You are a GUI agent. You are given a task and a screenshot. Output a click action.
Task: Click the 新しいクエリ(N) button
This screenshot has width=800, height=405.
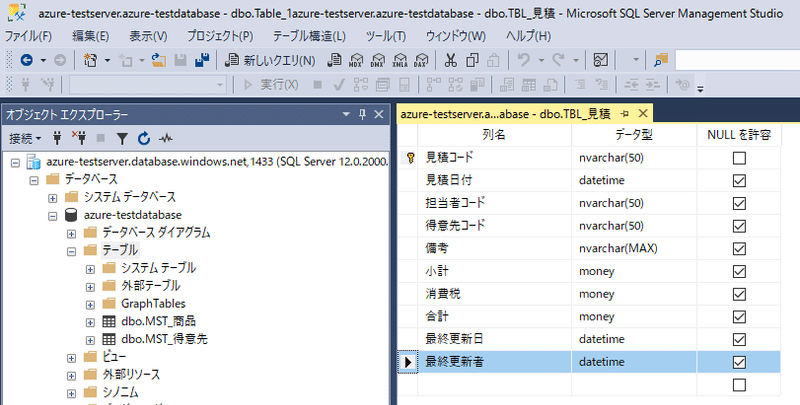pos(271,60)
